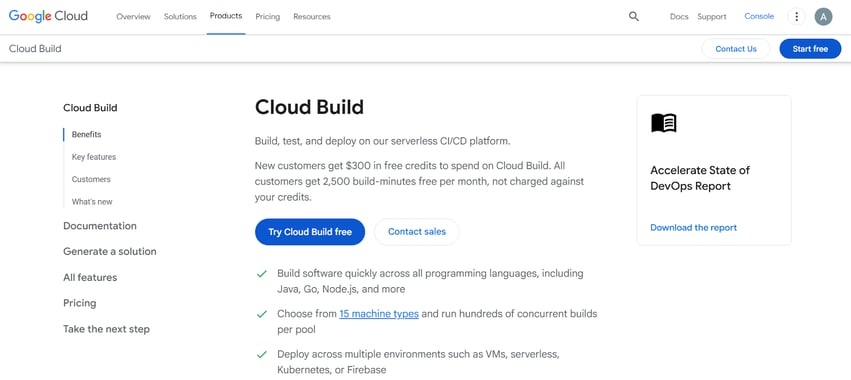Open the Docs link
The height and width of the screenshot is (380, 851).
coord(679,16)
